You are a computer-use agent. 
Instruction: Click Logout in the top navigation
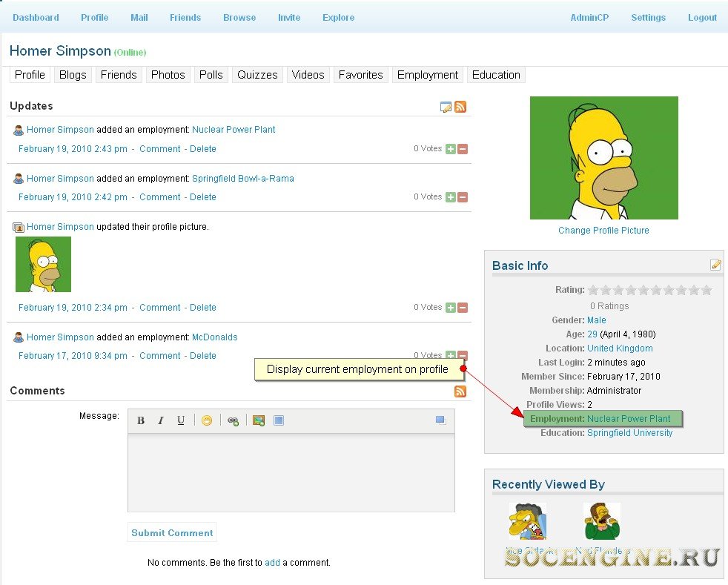point(703,18)
